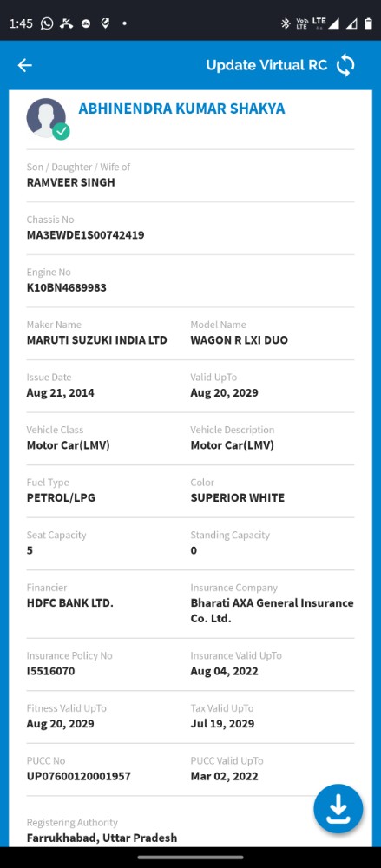381x868 pixels.
Task: Select owner name ABHINENDRA KUMAR SHAKYA
Action: pyautogui.click(x=181, y=108)
